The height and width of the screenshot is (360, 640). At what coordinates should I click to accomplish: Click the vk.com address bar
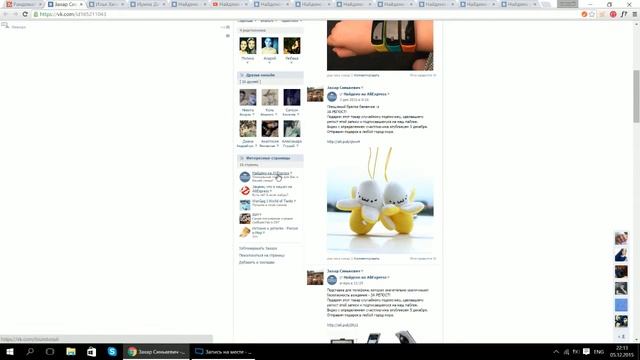coord(306,14)
